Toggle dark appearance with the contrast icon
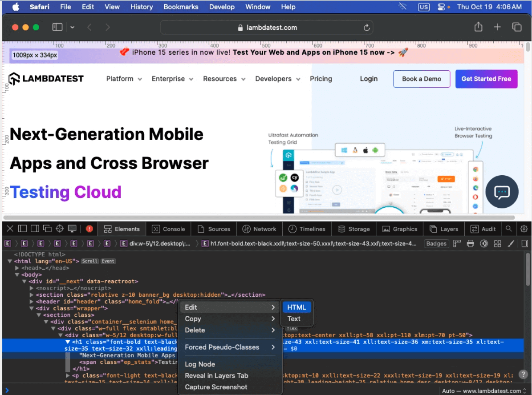The image size is (532, 395). 484,243
